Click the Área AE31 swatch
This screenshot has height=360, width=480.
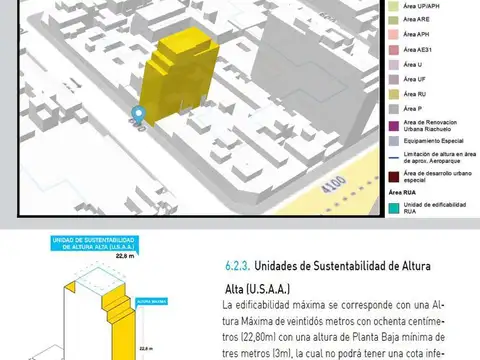coord(394,50)
